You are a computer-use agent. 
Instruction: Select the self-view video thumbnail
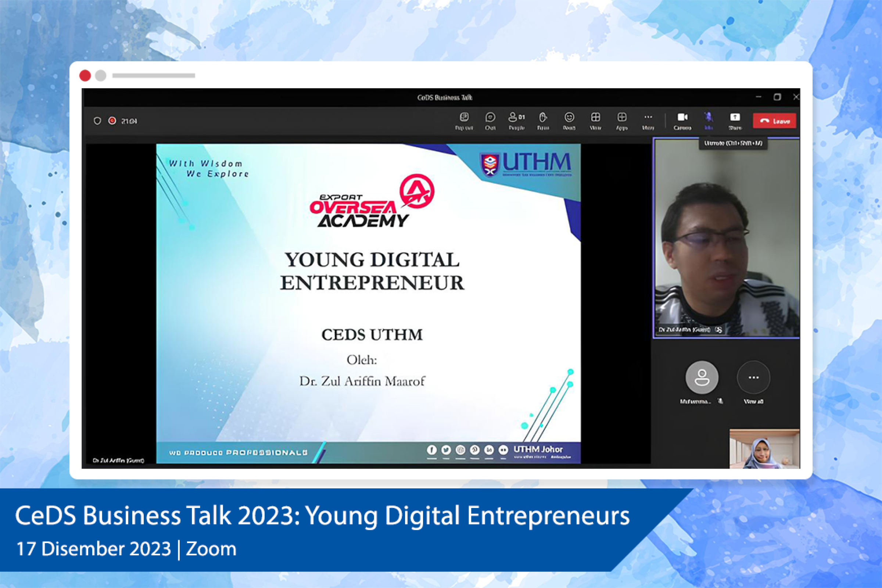[x=764, y=449]
